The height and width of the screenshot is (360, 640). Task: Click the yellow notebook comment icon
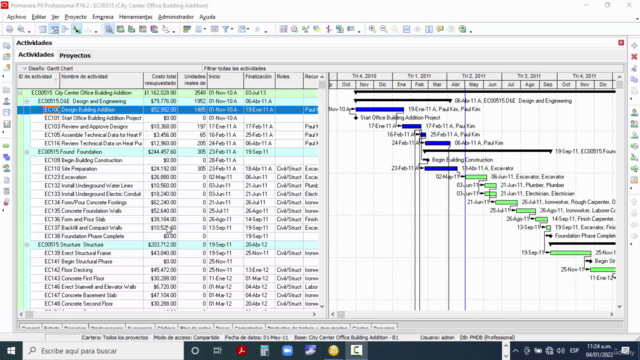440,29
